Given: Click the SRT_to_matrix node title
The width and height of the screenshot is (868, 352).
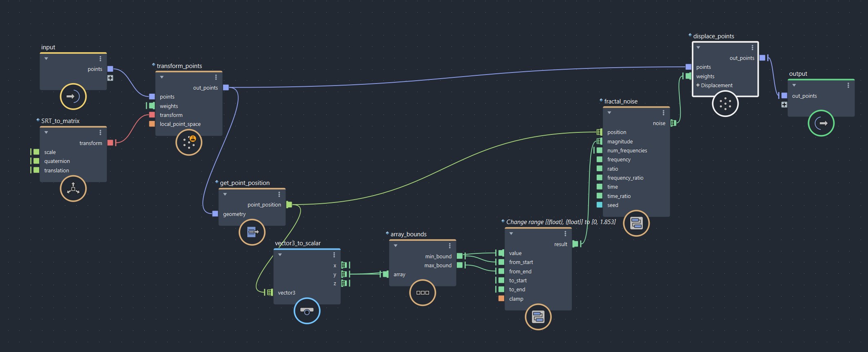Looking at the screenshot, I should click(60, 121).
